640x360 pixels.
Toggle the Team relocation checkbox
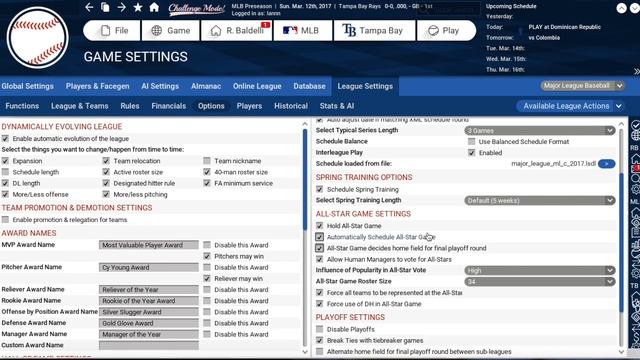[x=106, y=161]
